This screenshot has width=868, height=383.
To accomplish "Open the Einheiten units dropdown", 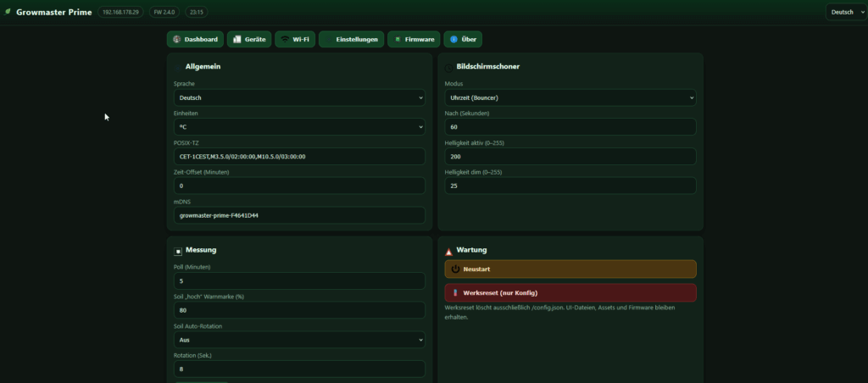I will 299,127.
